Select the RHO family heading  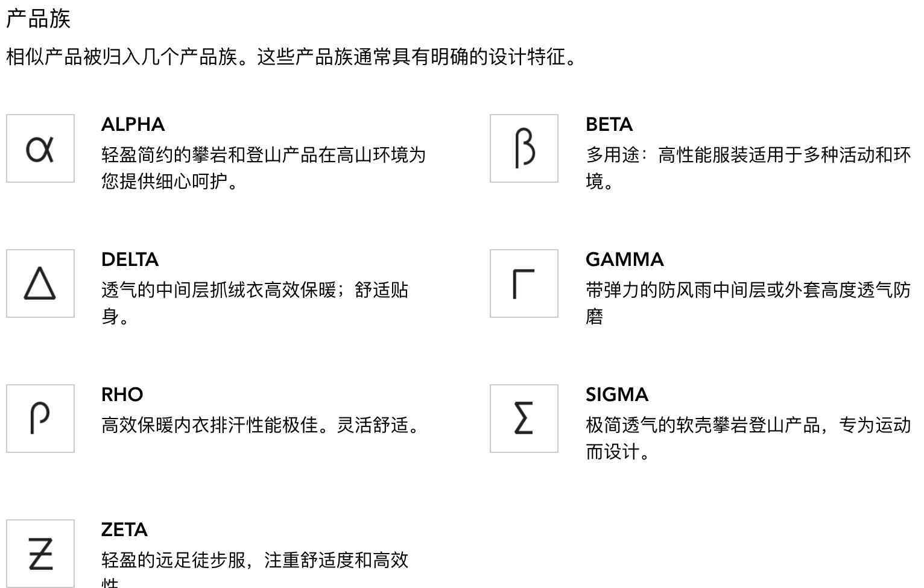[x=122, y=394]
